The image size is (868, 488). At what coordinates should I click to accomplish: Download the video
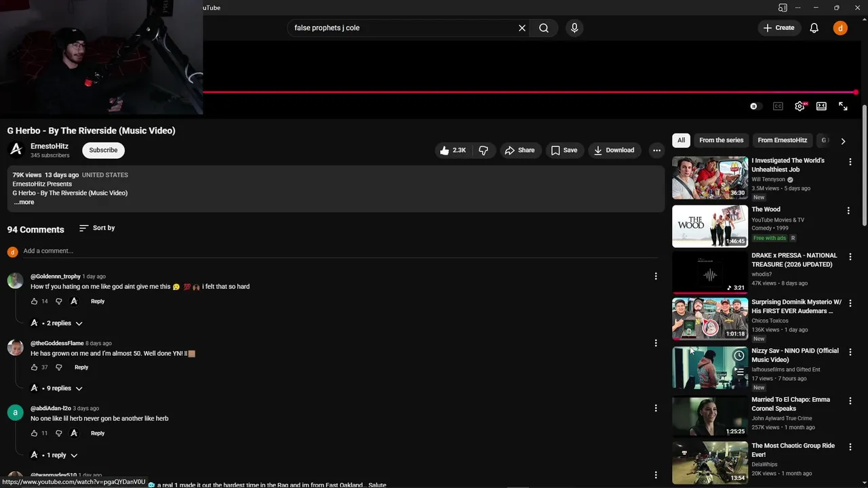click(614, 150)
